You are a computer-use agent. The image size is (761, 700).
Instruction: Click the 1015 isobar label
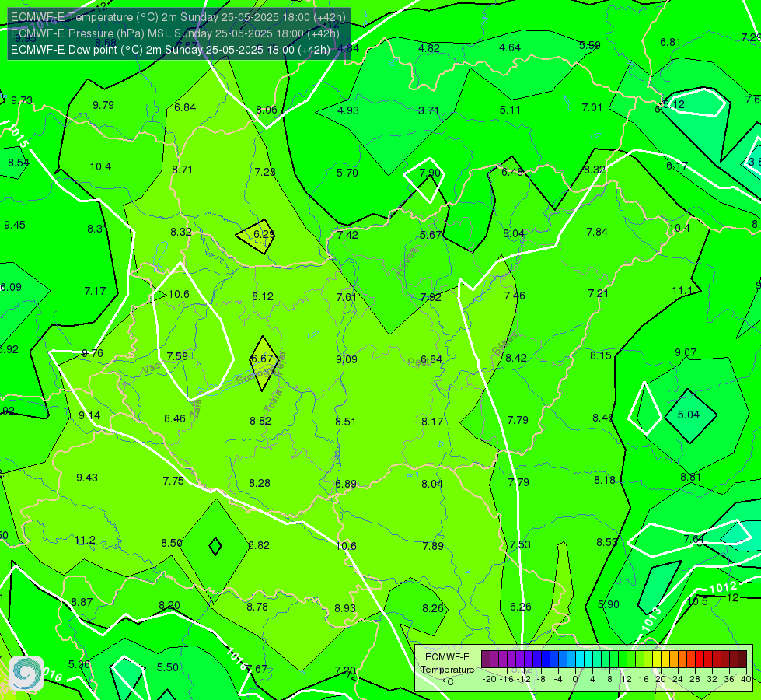coord(19,137)
